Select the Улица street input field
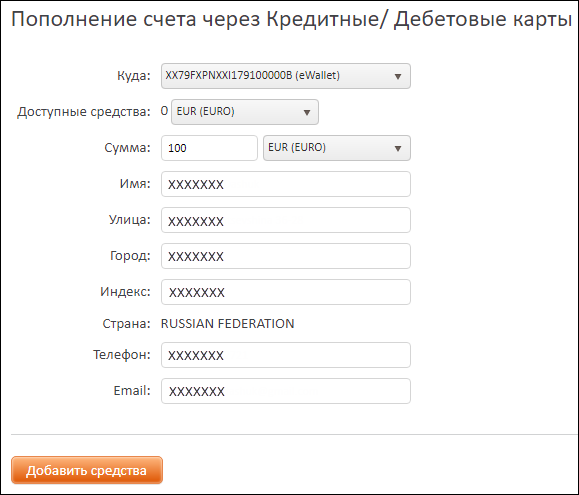579x495 pixels. tap(285, 220)
